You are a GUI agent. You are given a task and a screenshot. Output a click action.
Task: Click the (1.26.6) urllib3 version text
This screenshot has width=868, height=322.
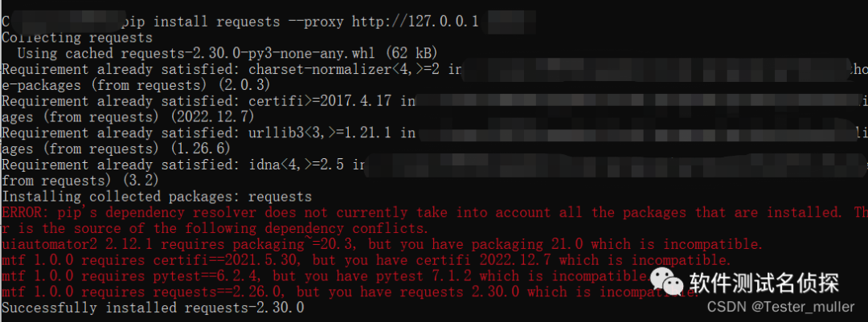(200, 149)
